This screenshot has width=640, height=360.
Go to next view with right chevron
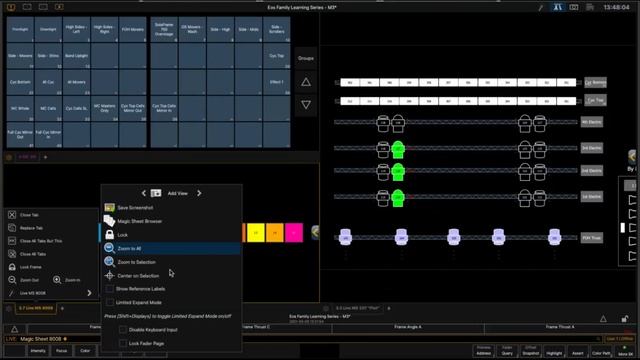199,193
